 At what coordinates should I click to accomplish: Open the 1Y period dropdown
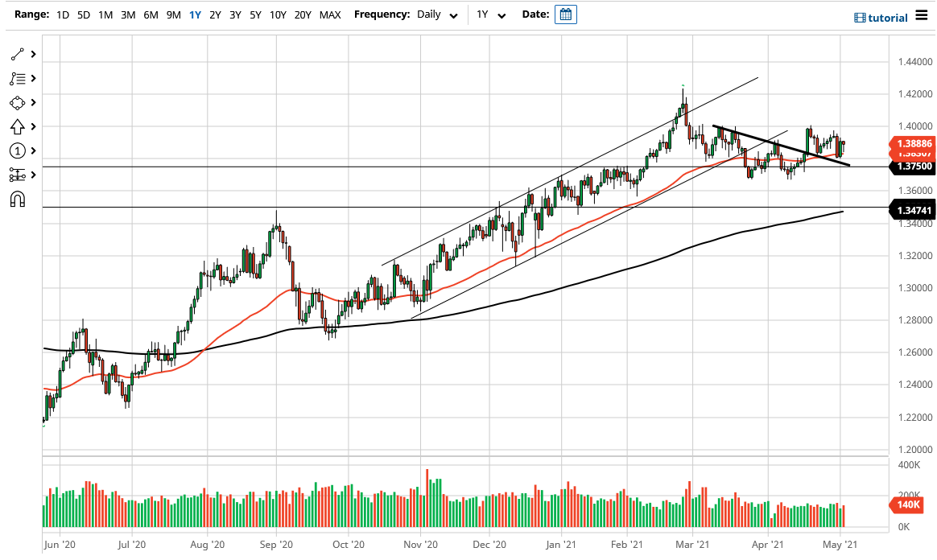pos(490,15)
